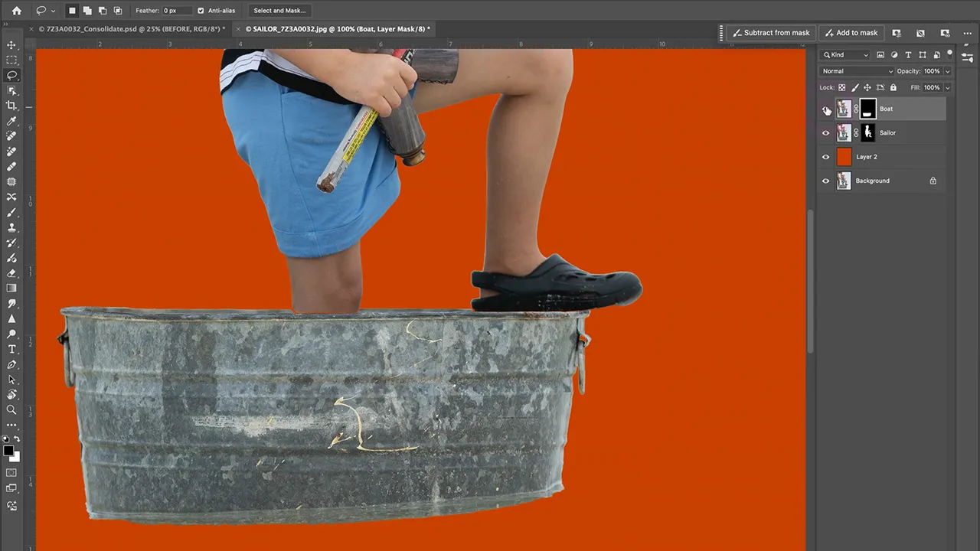
Task: Change the screen mode
Action: coord(11,488)
